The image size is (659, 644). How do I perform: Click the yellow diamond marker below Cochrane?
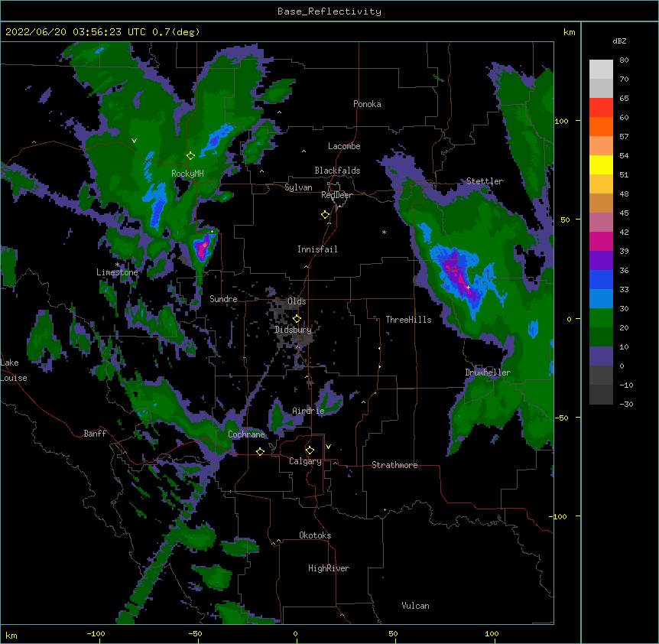pos(260,451)
